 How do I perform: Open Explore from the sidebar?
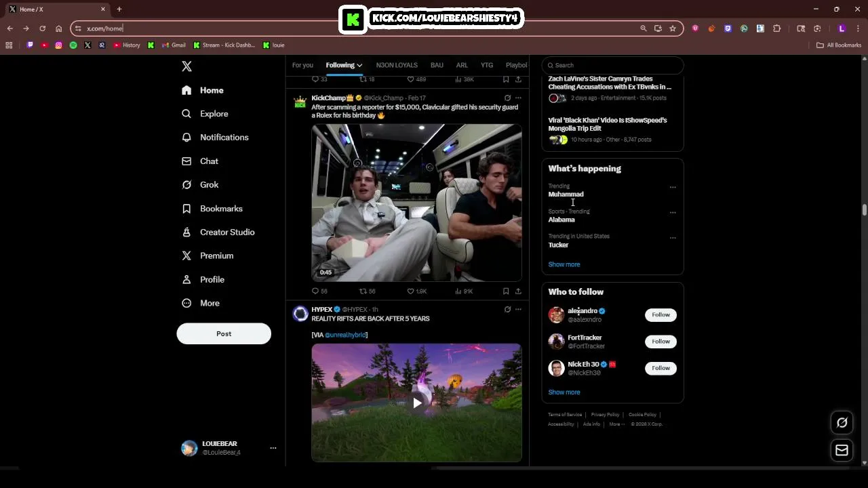pyautogui.click(x=205, y=114)
